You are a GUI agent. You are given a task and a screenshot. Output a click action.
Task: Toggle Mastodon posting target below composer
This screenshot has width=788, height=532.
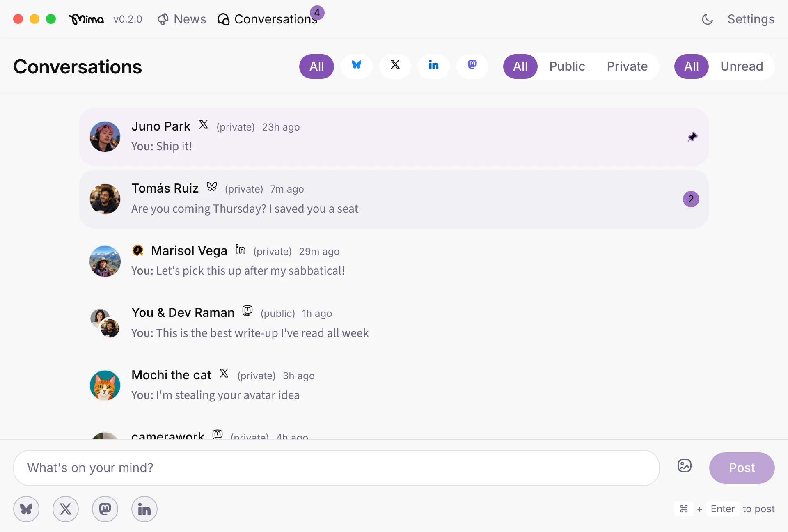click(x=105, y=509)
